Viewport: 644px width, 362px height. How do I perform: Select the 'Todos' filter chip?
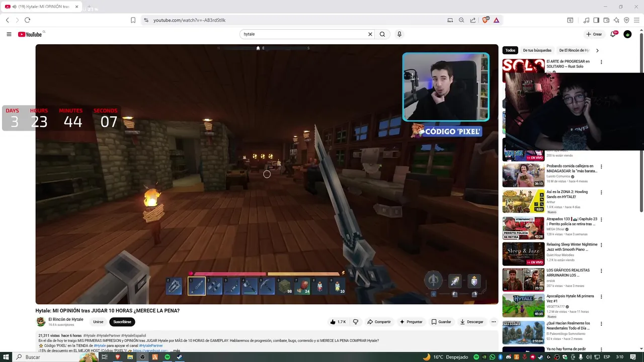pyautogui.click(x=510, y=50)
